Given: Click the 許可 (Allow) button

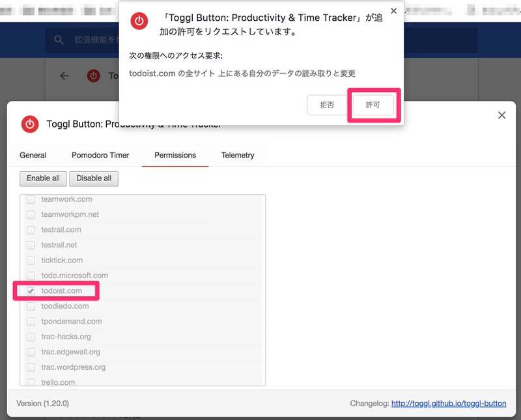Looking at the screenshot, I should (x=373, y=105).
